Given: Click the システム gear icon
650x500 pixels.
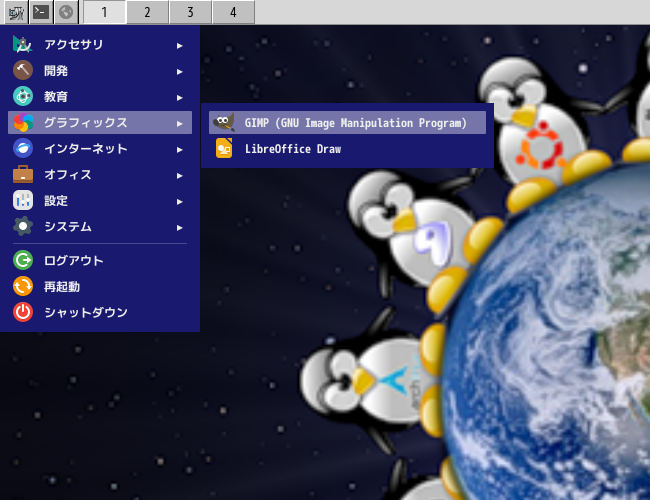Looking at the screenshot, I should click(x=23, y=226).
